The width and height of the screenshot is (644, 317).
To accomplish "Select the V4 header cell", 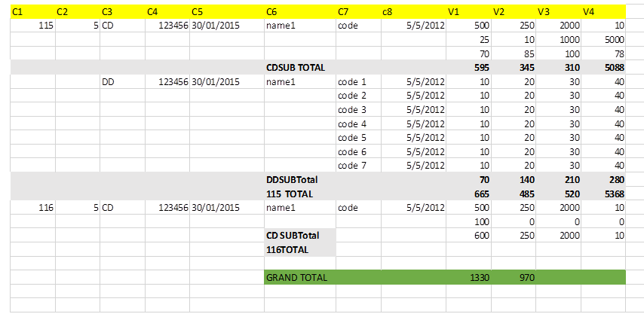I will (x=603, y=12).
